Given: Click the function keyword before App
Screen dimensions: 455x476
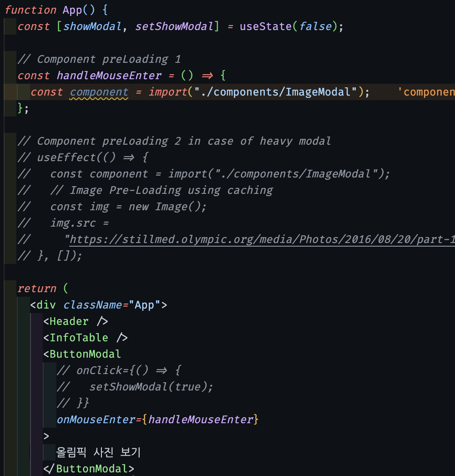Looking at the screenshot, I should pos(30,10).
